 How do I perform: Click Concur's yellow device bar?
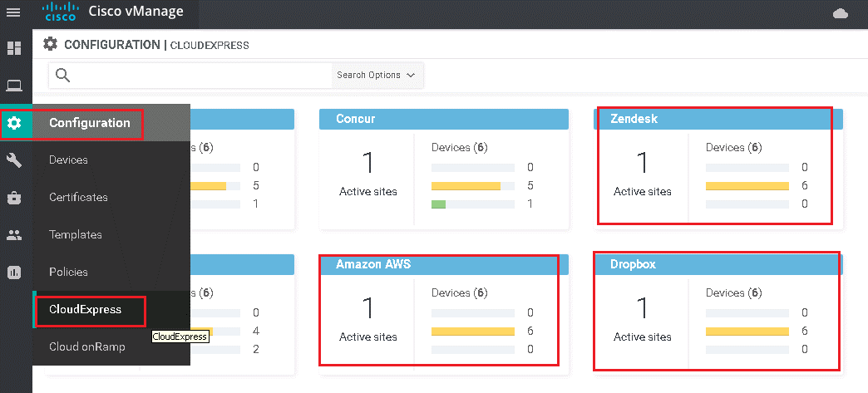466,185
